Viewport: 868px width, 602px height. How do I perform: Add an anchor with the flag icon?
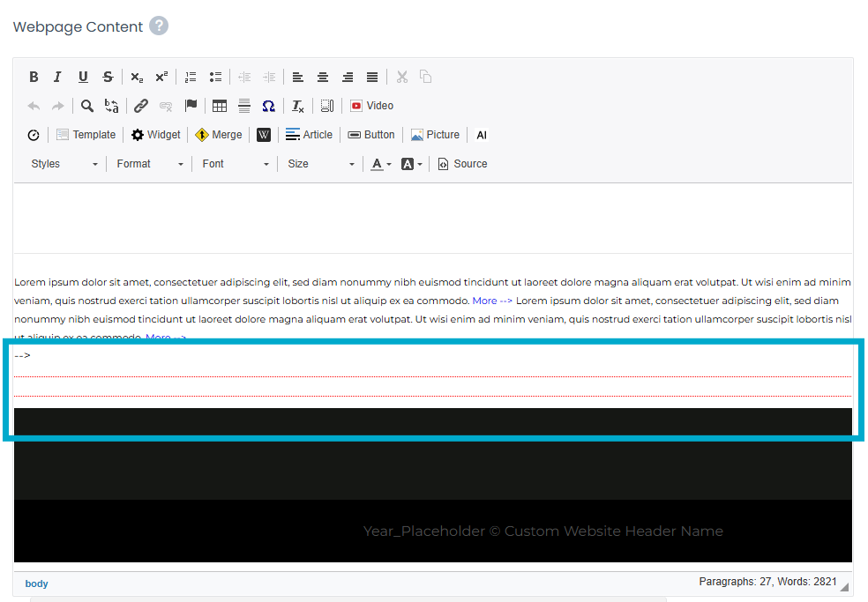(x=191, y=106)
